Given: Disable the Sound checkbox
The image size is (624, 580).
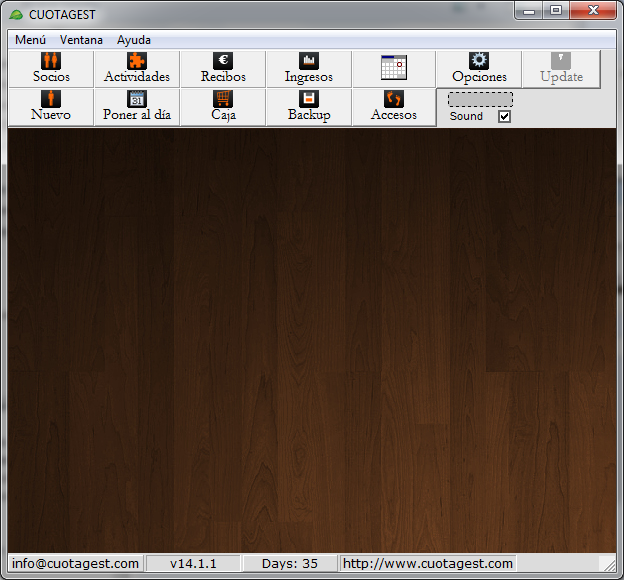Looking at the screenshot, I should coord(504,117).
